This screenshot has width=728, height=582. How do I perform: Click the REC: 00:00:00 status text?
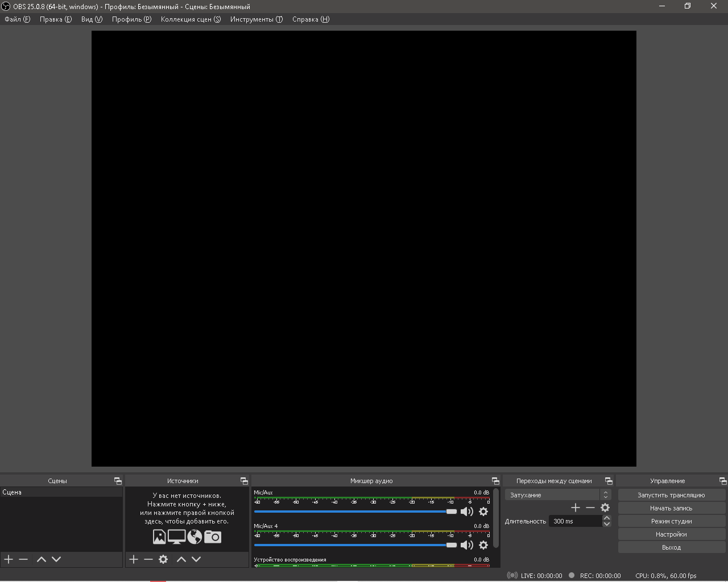[x=601, y=576]
